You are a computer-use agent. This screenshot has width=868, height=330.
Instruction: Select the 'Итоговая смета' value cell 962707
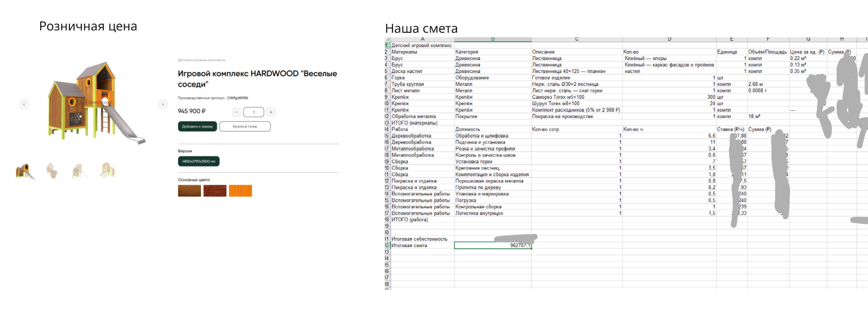[492, 245]
